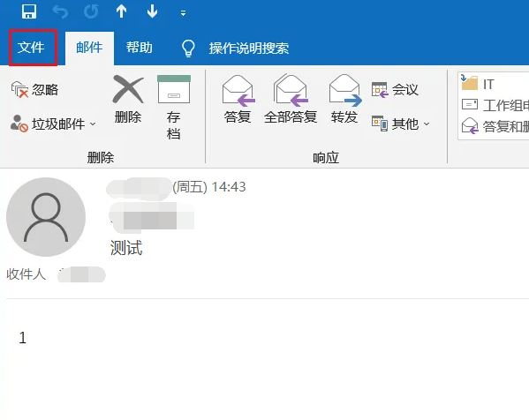
Task: Click the message body text 1
Action: 23,338
